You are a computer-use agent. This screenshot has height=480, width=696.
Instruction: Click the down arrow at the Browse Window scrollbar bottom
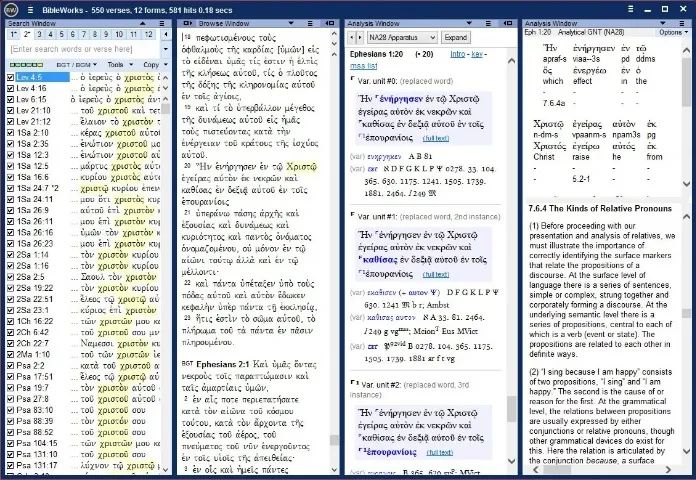tap(334, 470)
